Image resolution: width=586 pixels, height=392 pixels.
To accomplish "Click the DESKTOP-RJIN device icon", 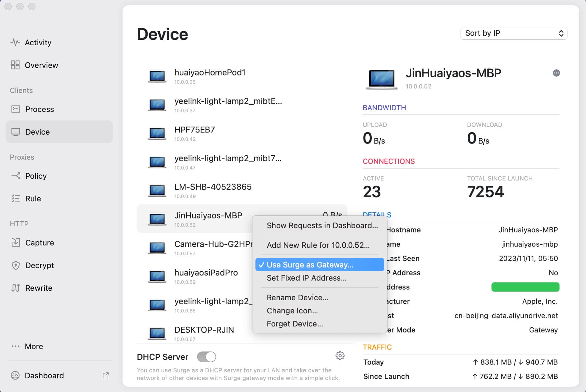I will [157, 334].
